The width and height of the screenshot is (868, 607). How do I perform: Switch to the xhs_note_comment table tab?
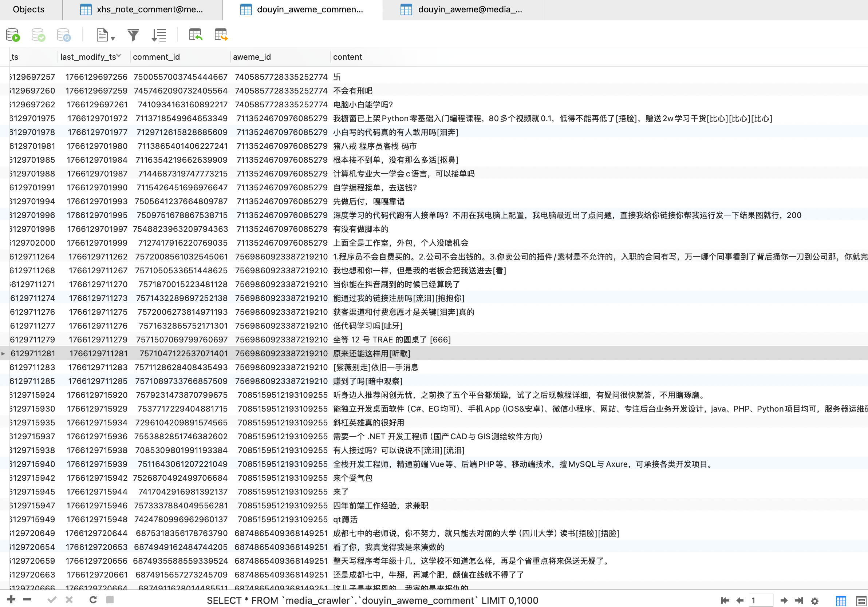[x=142, y=9]
